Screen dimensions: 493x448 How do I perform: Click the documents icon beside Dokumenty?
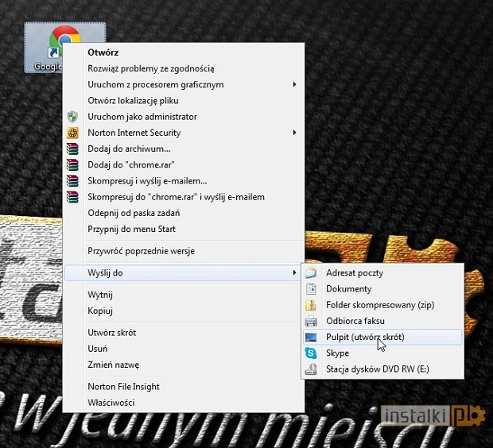pyautogui.click(x=311, y=289)
